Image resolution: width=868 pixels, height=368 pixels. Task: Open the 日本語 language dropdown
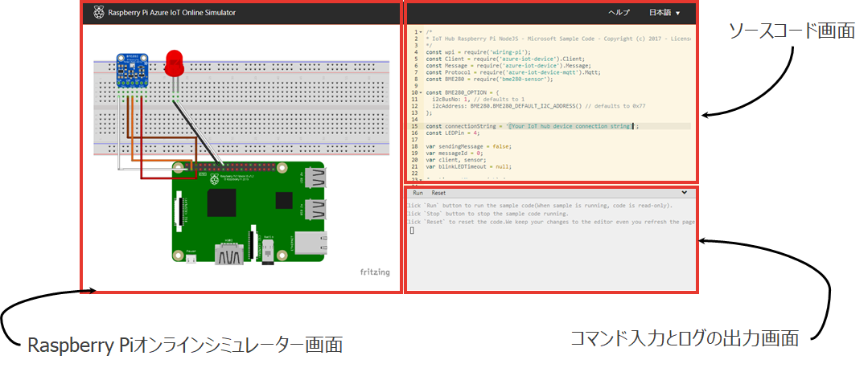coord(664,12)
